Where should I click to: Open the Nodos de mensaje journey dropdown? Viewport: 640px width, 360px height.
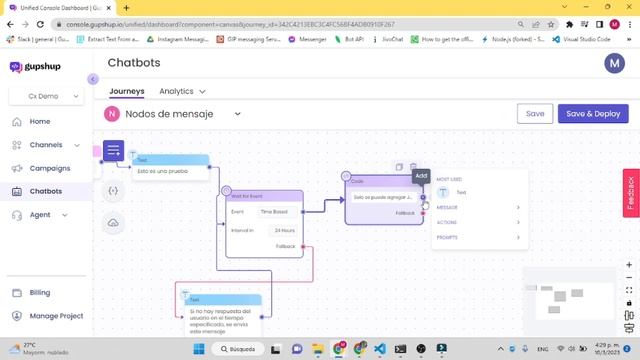[238, 114]
